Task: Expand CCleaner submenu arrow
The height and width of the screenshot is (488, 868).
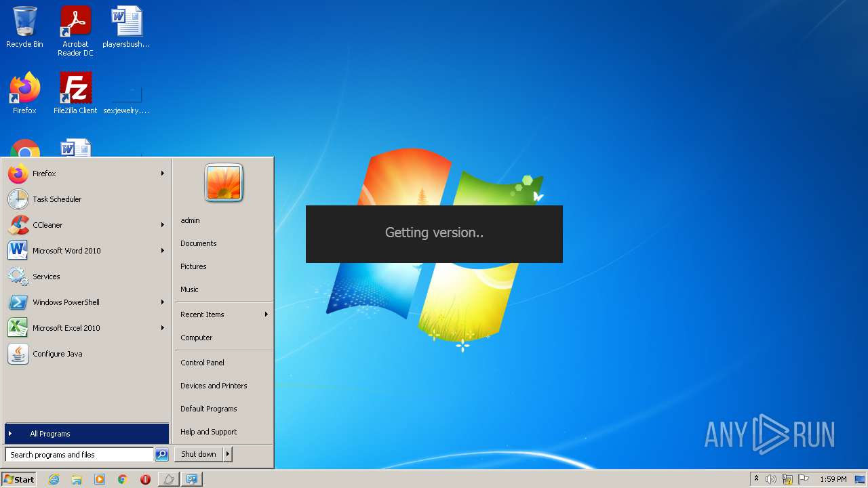Action: coord(163,225)
